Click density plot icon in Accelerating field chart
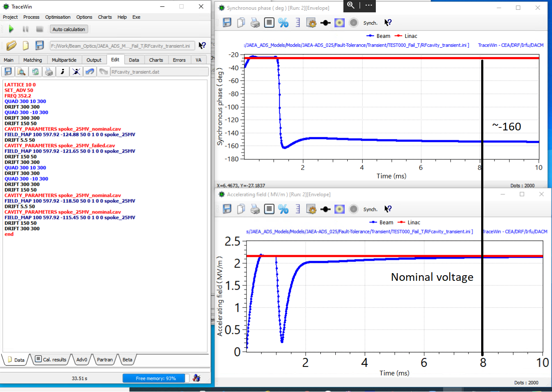Image resolution: width=552 pixels, height=392 pixels. (339, 209)
